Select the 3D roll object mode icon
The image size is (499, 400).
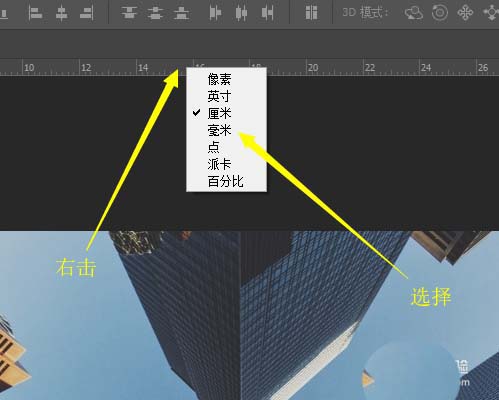440,13
